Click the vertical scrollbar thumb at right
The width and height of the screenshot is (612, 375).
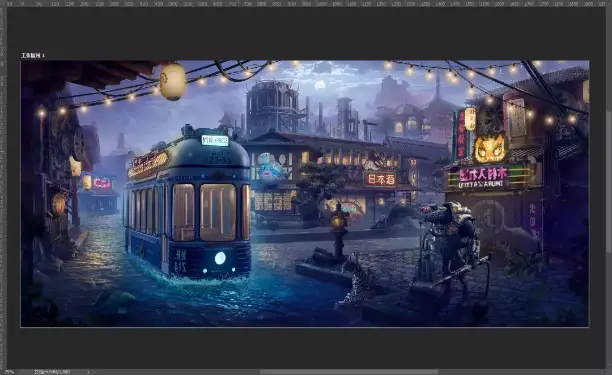pyautogui.click(x=610, y=183)
